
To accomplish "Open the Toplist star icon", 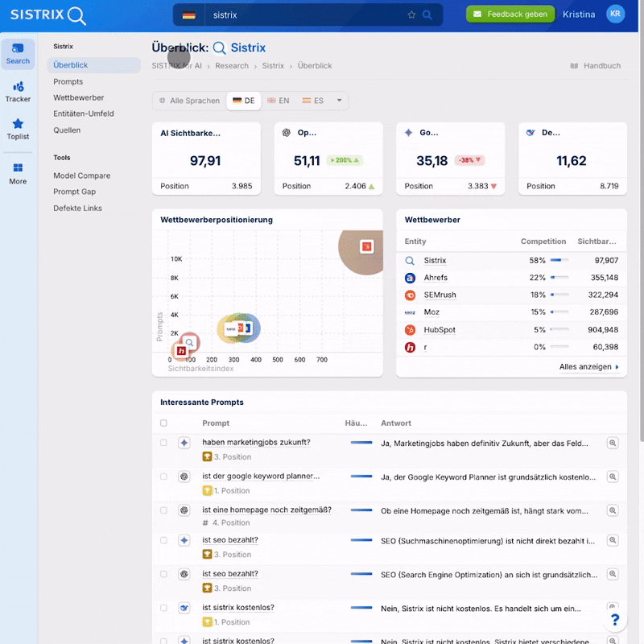I will pyautogui.click(x=18, y=129).
